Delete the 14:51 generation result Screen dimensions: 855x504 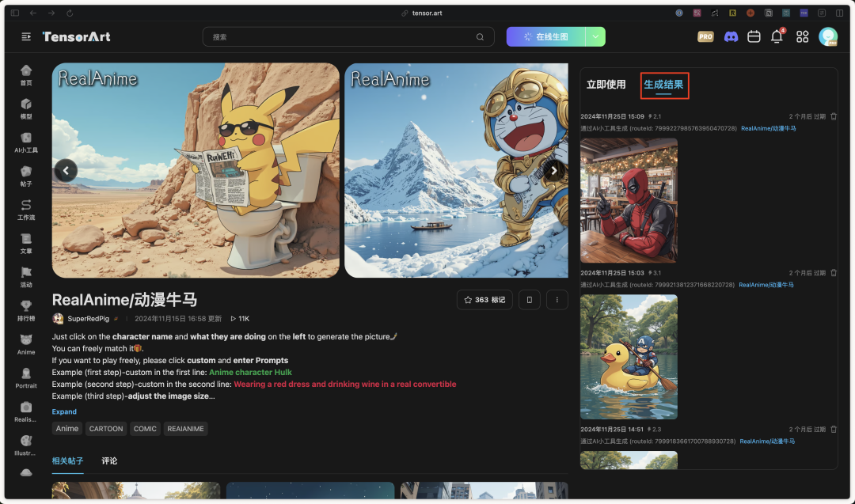833,430
